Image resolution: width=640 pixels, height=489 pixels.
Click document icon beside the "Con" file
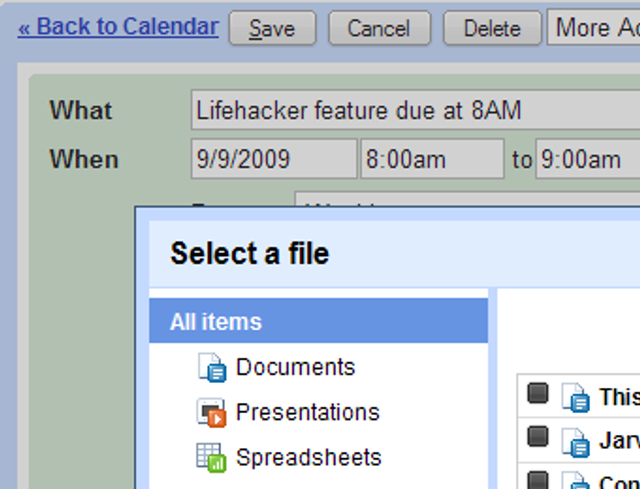tap(576, 481)
